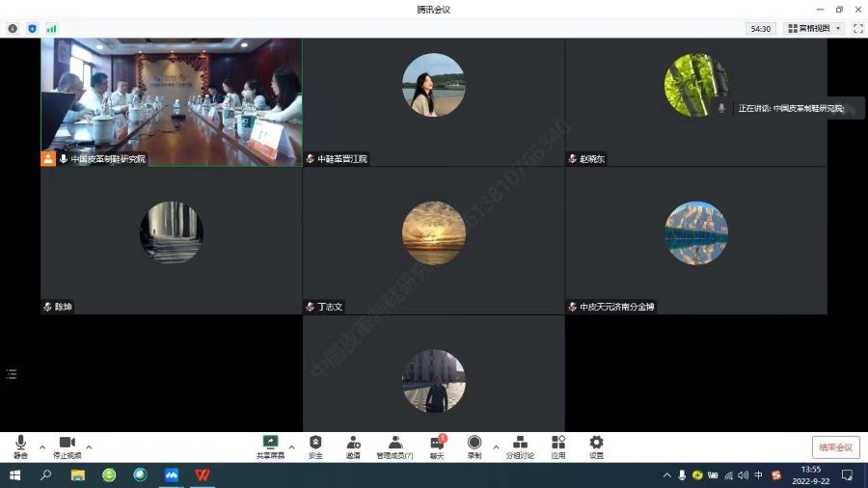This screenshot has width=868, height=488.
Task: Open the Chat icon with notification badge
Action: pyautogui.click(x=436, y=446)
